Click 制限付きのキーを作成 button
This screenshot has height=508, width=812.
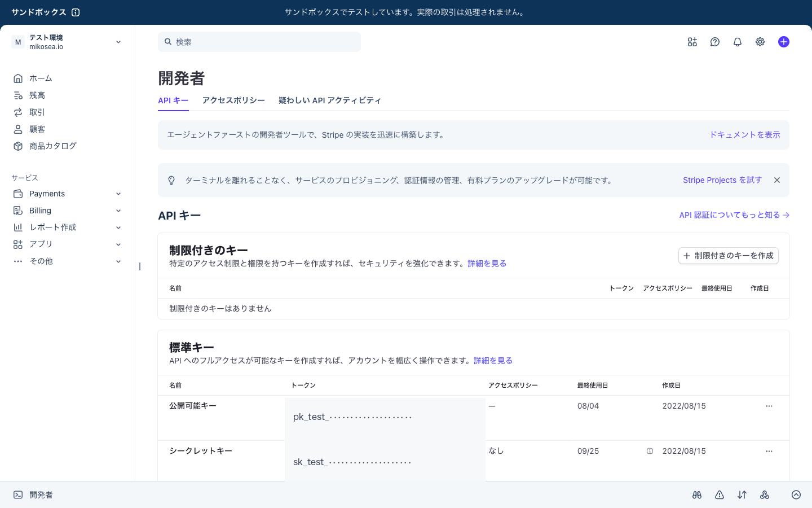coord(729,256)
